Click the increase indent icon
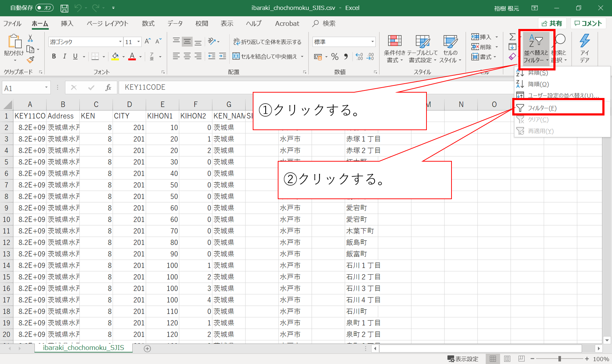 click(x=223, y=56)
